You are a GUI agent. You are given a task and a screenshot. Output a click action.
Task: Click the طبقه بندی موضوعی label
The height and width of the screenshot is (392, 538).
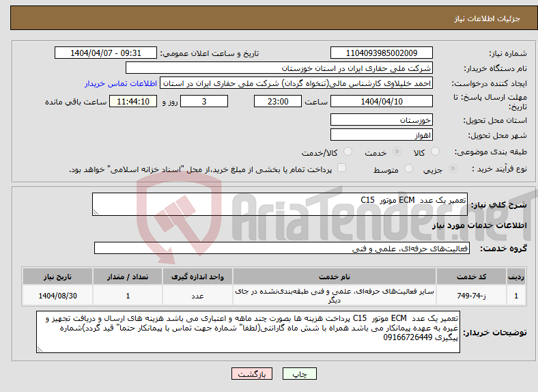click(x=491, y=152)
